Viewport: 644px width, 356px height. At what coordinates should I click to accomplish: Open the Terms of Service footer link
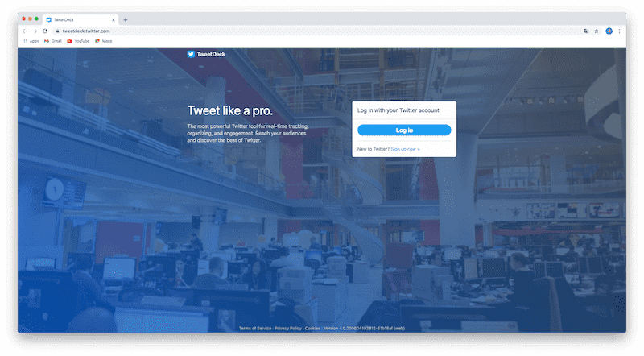254,329
